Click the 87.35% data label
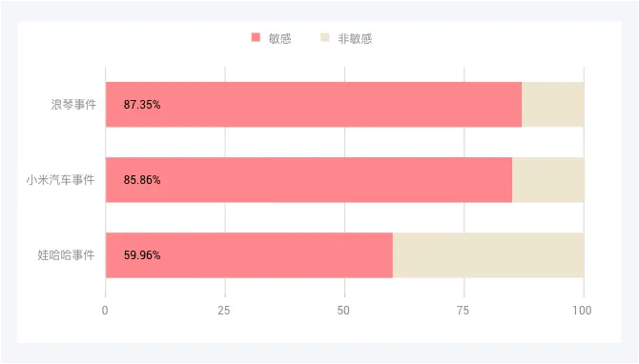639x364 pixels. click(x=142, y=105)
